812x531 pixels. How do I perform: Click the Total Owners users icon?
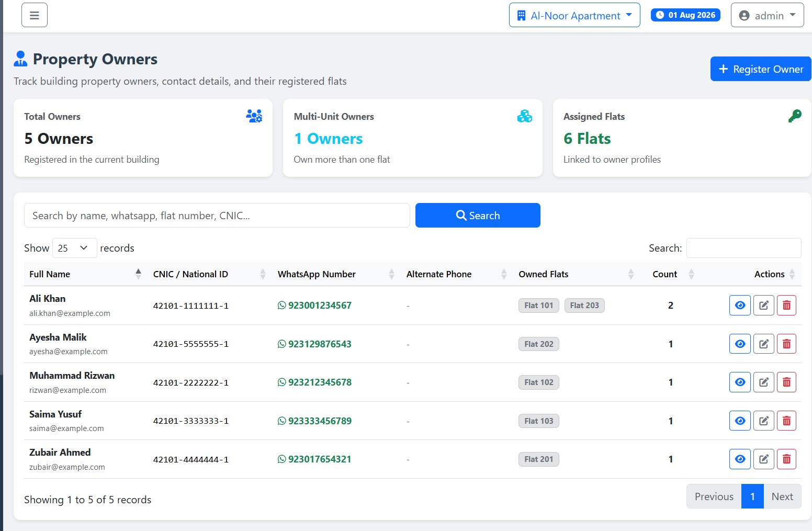pyautogui.click(x=254, y=116)
